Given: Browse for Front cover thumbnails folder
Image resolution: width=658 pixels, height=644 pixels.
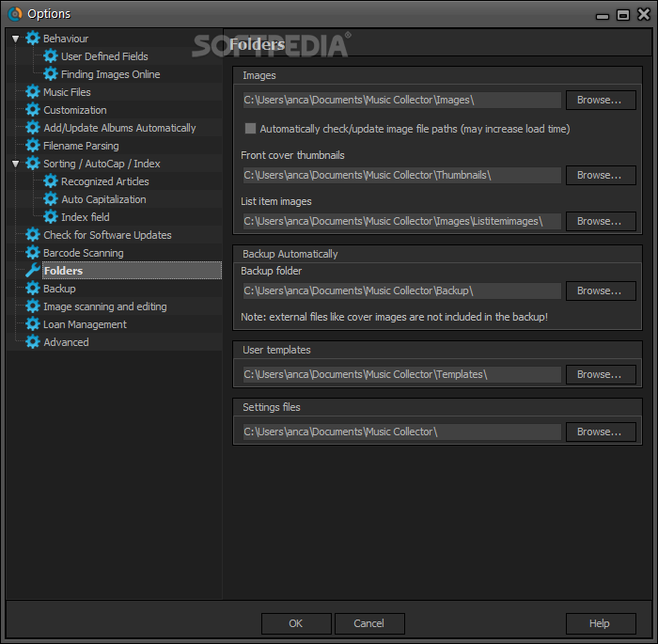Looking at the screenshot, I should pos(601,175).
